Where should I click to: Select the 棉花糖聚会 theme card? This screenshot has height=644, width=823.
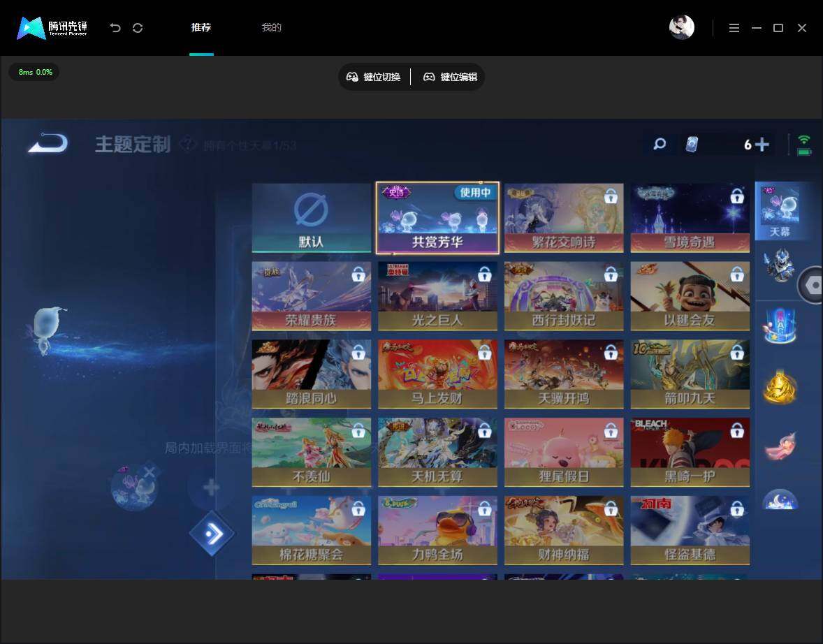coord(312,530)
